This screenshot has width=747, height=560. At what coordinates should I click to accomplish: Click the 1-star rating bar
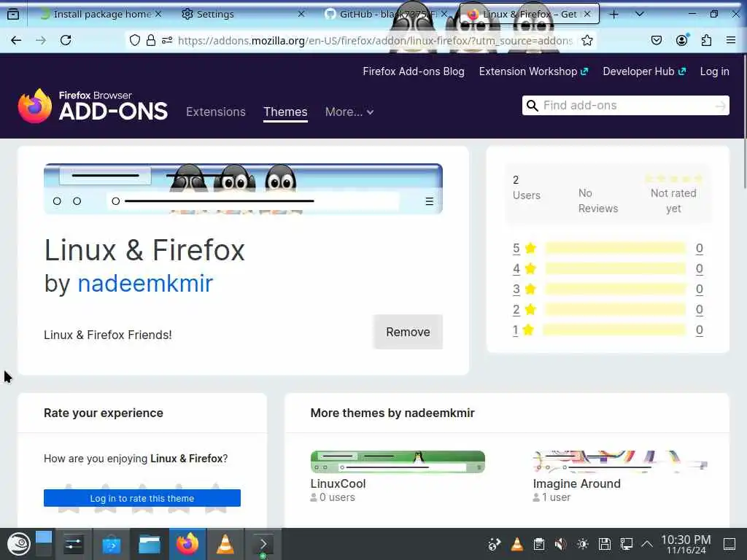614,330
